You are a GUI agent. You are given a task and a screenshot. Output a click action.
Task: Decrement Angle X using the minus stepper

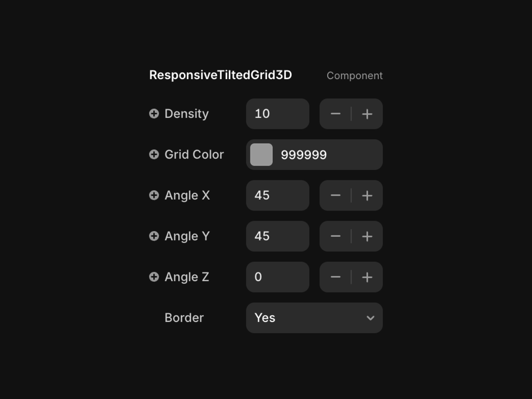(335, 196)
